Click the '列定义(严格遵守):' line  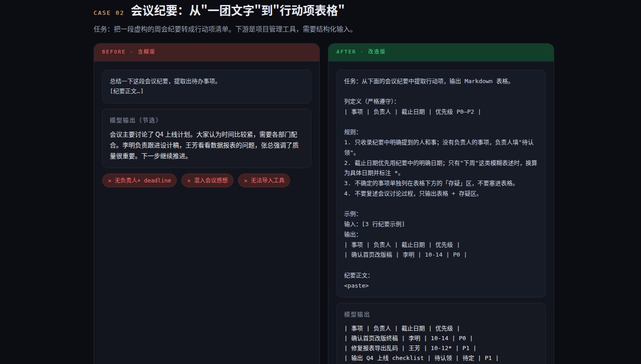pos(370,102)
